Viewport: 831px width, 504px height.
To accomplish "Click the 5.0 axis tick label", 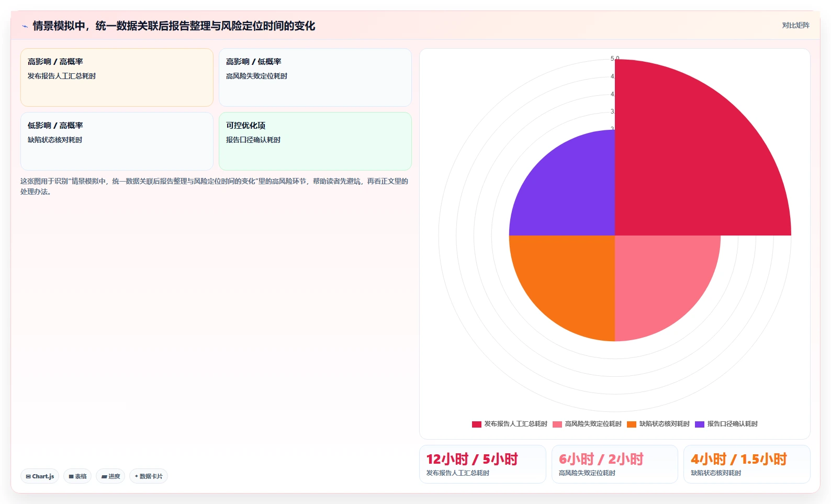I will [615, 59].
